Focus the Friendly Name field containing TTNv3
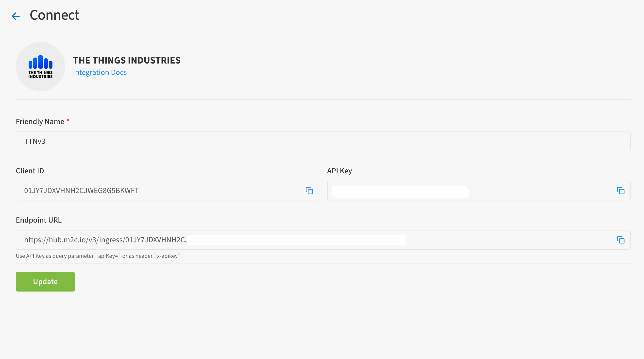Image resolution: width=644 pixels, height=359 pixels. (322, 141)
